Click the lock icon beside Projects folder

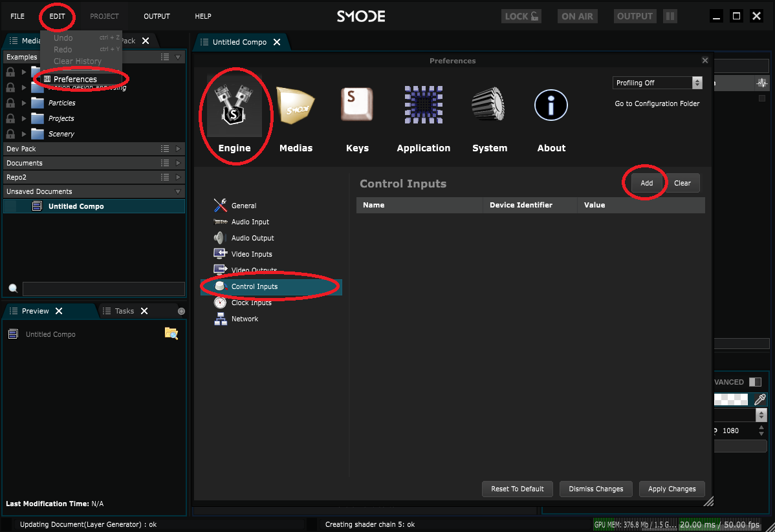(10, 118)
